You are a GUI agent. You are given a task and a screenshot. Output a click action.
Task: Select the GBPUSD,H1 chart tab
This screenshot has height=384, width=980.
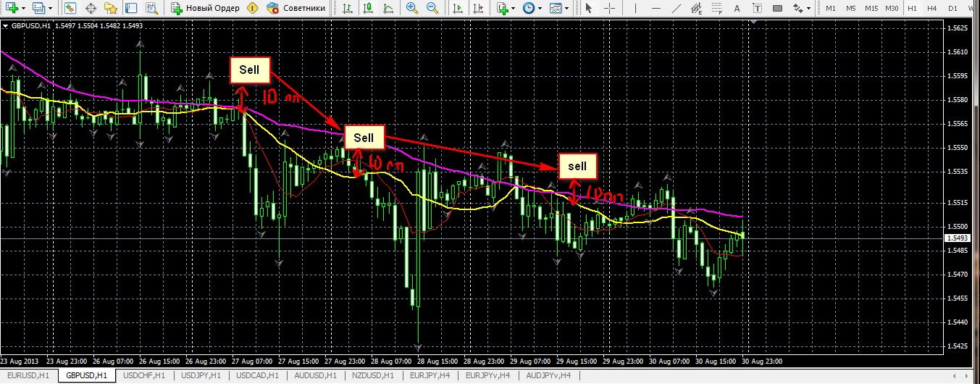pos(86,375)
